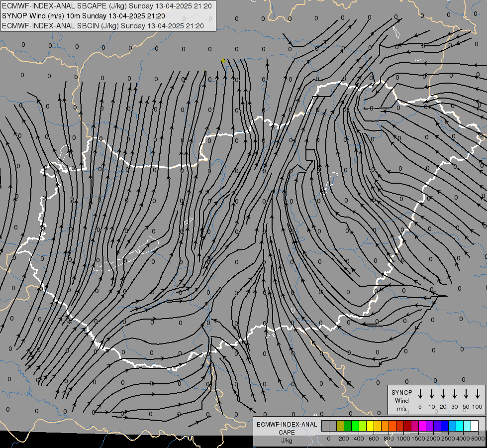The height and width of the screenshot is (448, 487).
Task: Click the 'm/s' unit in wind legend
Action: coord(401,409)
